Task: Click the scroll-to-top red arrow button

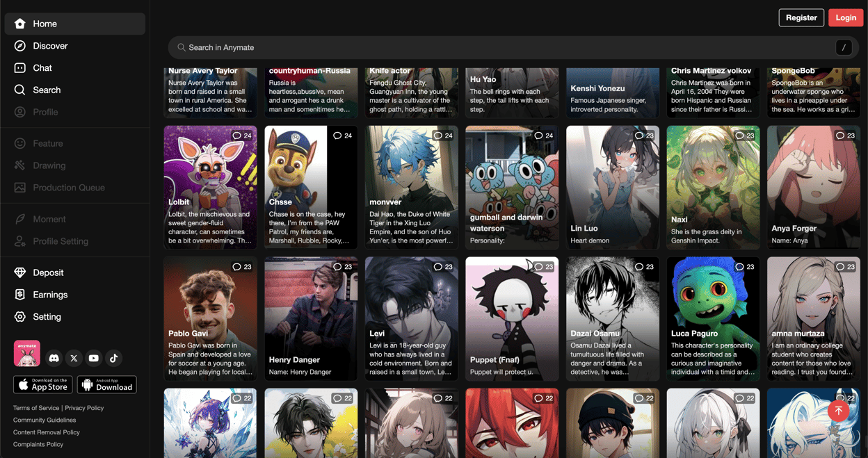Action: (x=838, y=411)
